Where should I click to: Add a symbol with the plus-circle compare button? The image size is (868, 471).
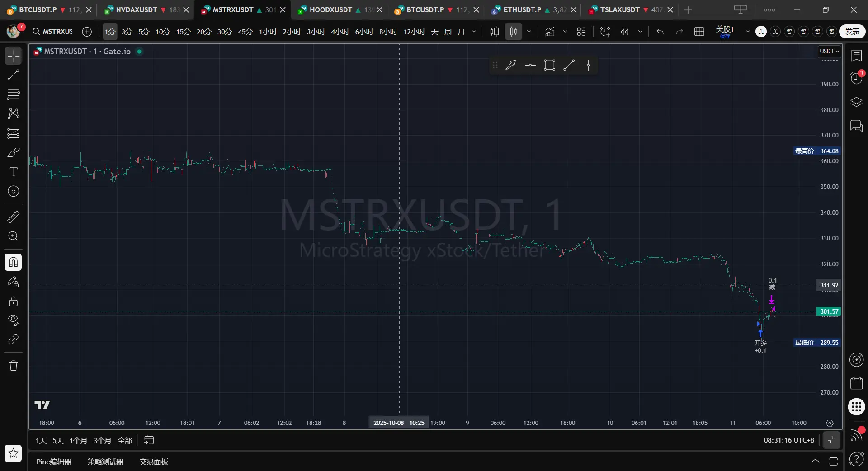coord(87,32)
